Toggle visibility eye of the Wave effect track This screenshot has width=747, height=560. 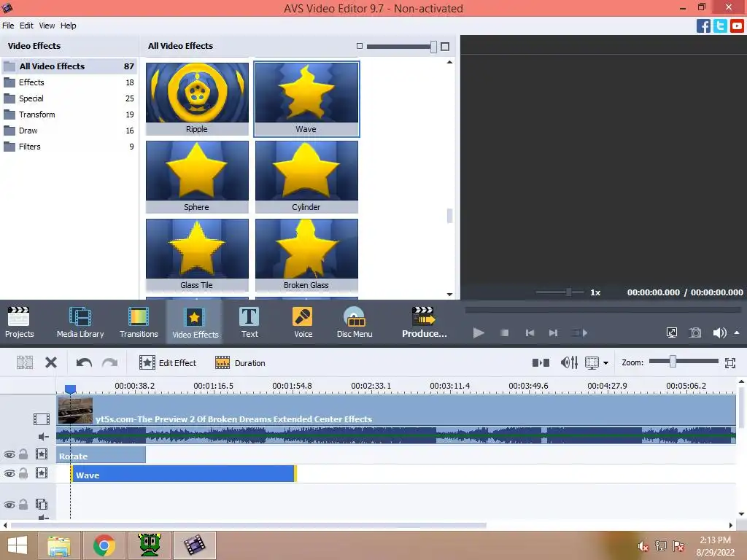click(9, 473)
